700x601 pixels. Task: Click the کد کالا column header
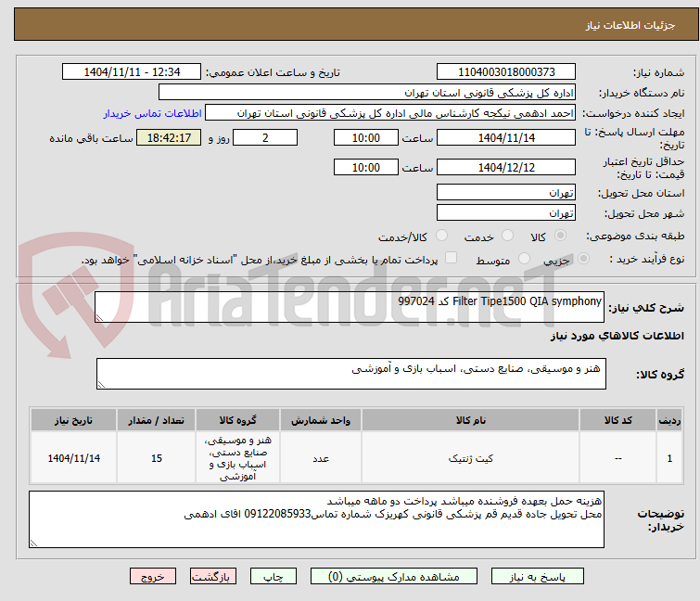pyautogui.click(x=617, y=420)
